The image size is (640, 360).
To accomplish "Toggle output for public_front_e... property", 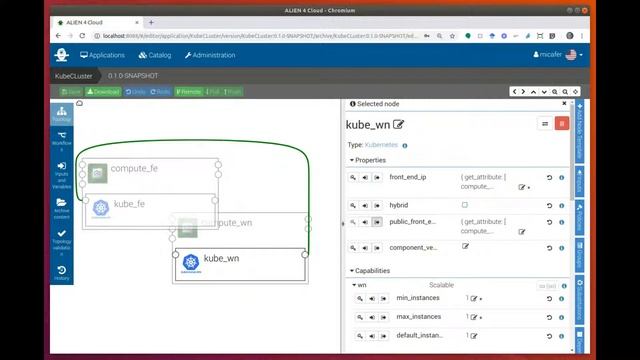I will tap(377, 222).
